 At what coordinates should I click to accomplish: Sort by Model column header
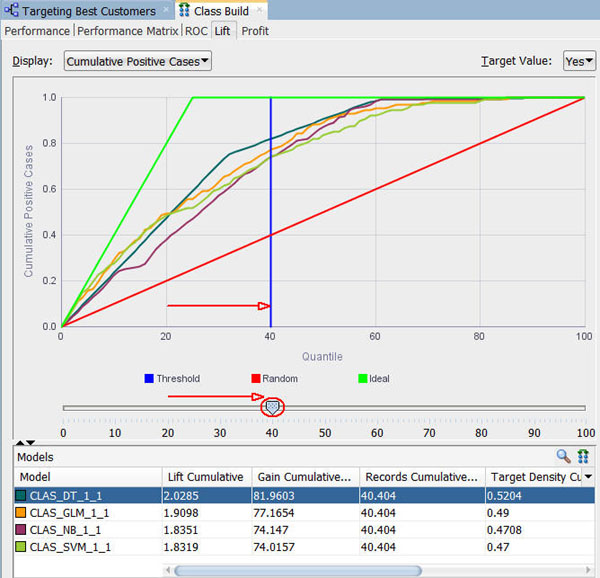pyautogui.click(x=88, y=477)
